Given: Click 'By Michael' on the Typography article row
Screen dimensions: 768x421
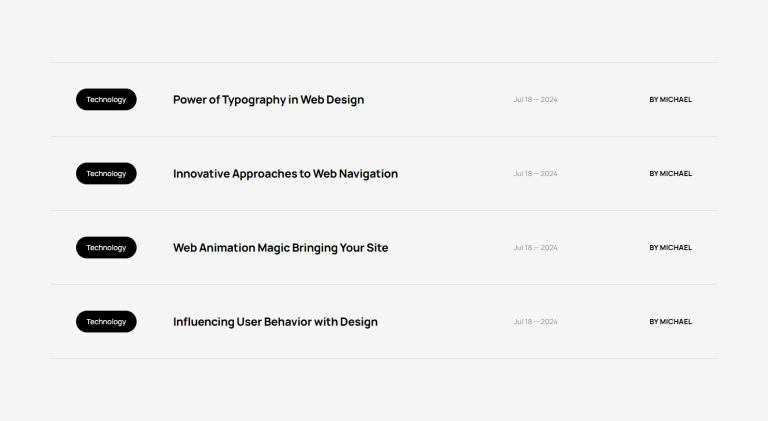Looking at the screenshot, I should (670, 100).
